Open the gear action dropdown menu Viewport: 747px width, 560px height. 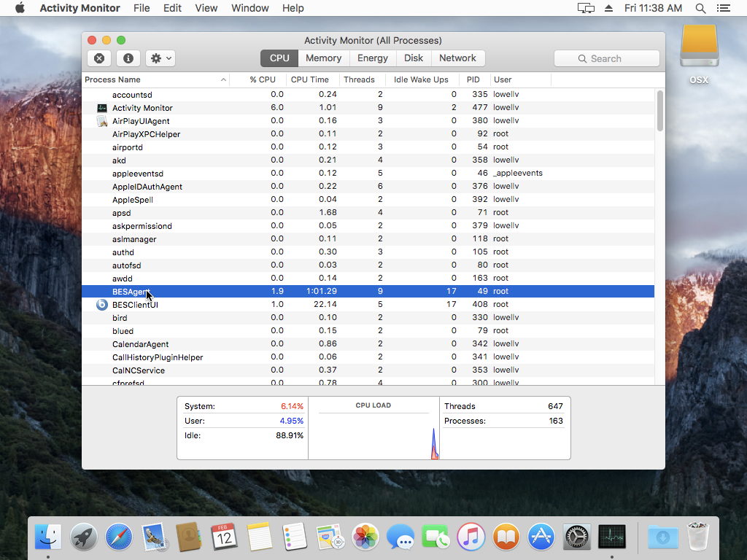(x=160, y=58)
